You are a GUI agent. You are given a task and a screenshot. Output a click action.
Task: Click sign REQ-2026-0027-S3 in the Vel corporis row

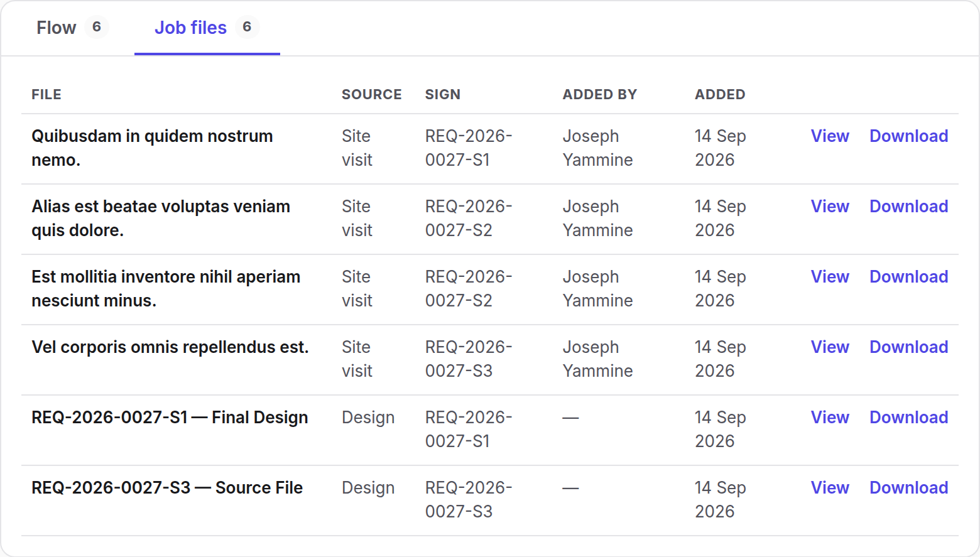tap(469, 359)
